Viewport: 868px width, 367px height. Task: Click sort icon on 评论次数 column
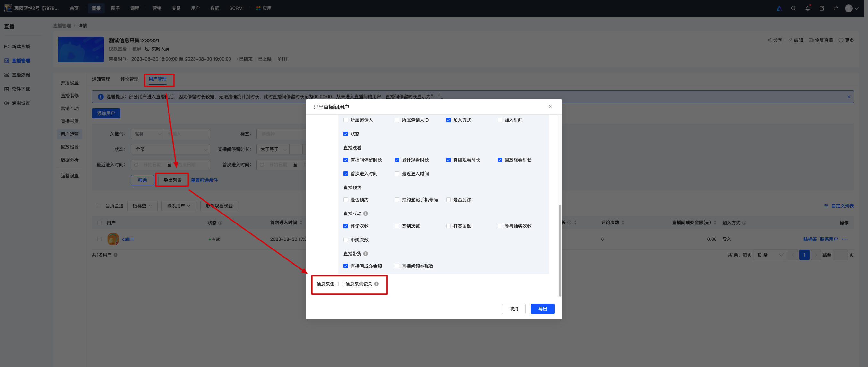[623, 223]
